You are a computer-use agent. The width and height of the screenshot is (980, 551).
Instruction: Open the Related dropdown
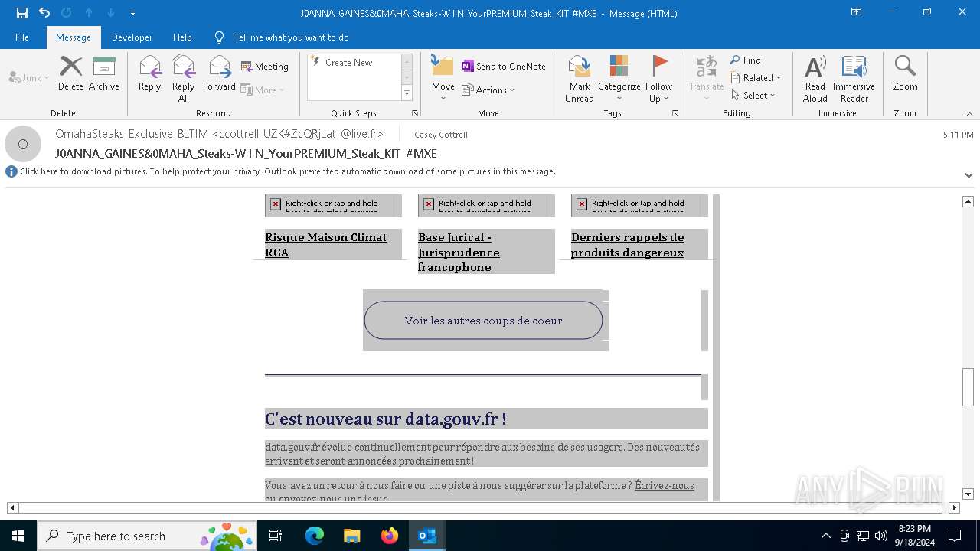click(756, 78)
